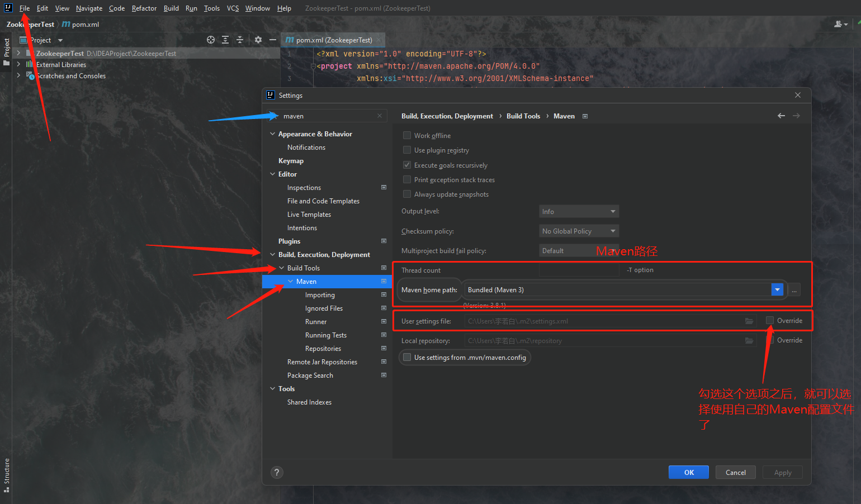Expand External Libraries tree node

point(18,64)
